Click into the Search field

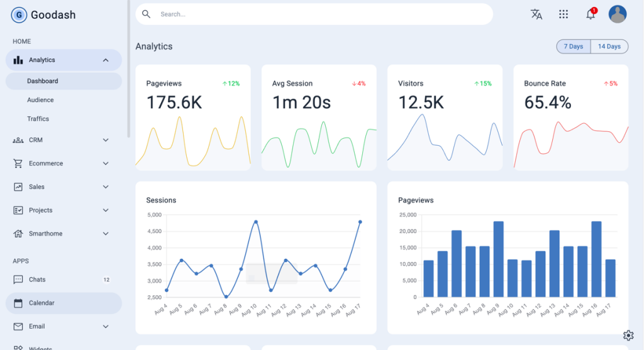tap(314, 14)
